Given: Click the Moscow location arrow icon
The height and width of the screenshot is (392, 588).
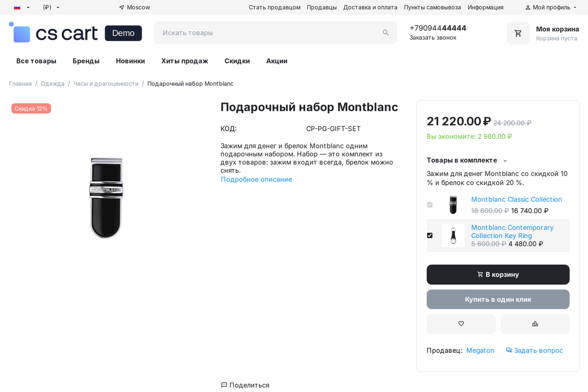Looking at the screenshot, I should (x=122, y=7).
